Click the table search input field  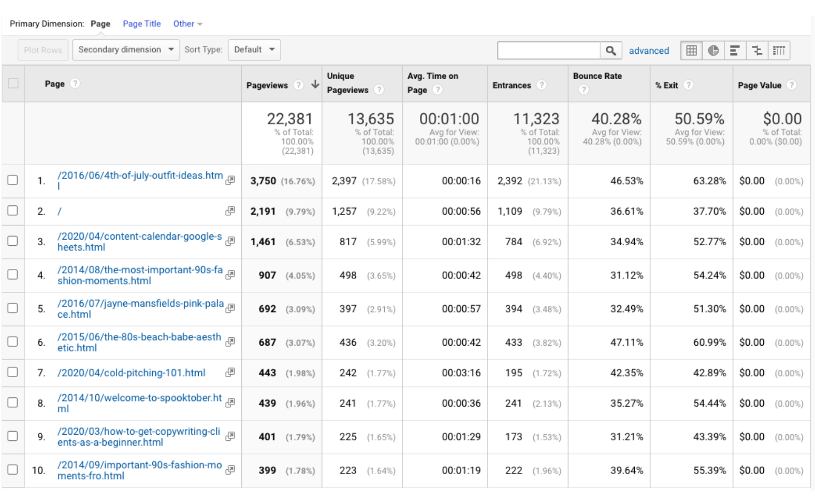[x=549, y=51]
